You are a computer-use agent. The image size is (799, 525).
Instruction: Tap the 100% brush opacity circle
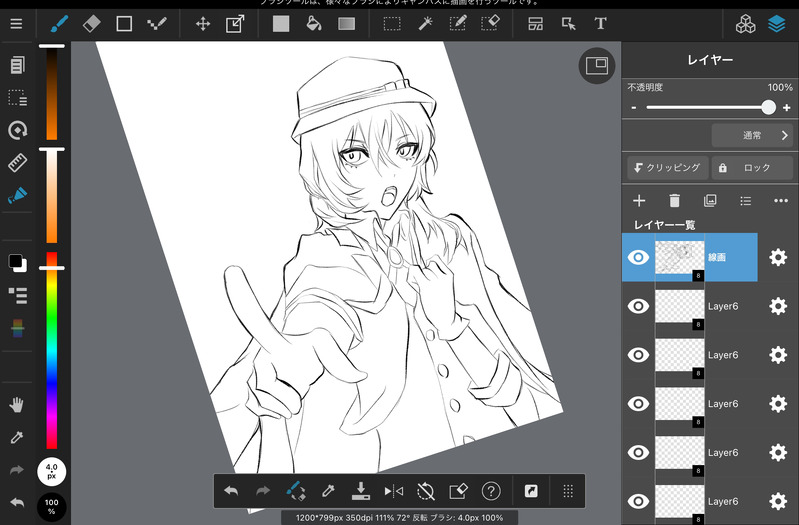click(51, 507)
